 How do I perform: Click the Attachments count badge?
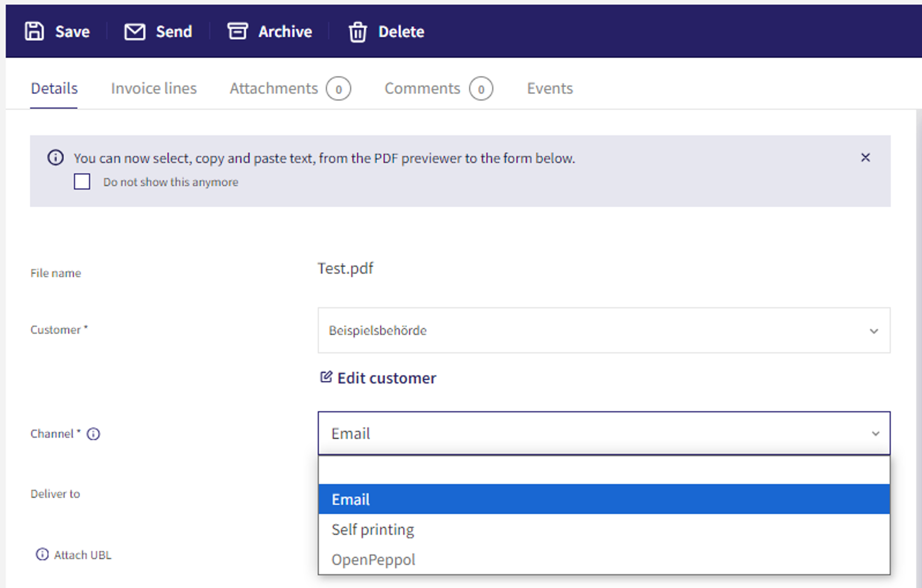[x=338, y=89]
